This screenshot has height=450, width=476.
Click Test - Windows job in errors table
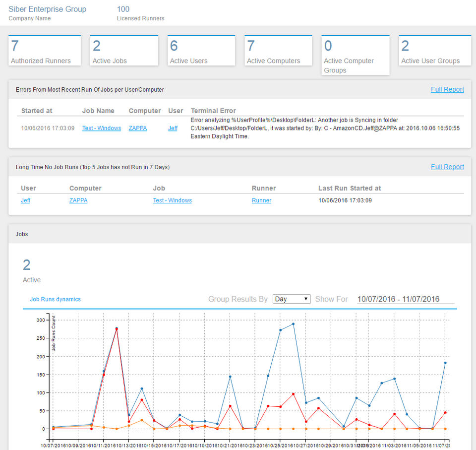[102, 128]
